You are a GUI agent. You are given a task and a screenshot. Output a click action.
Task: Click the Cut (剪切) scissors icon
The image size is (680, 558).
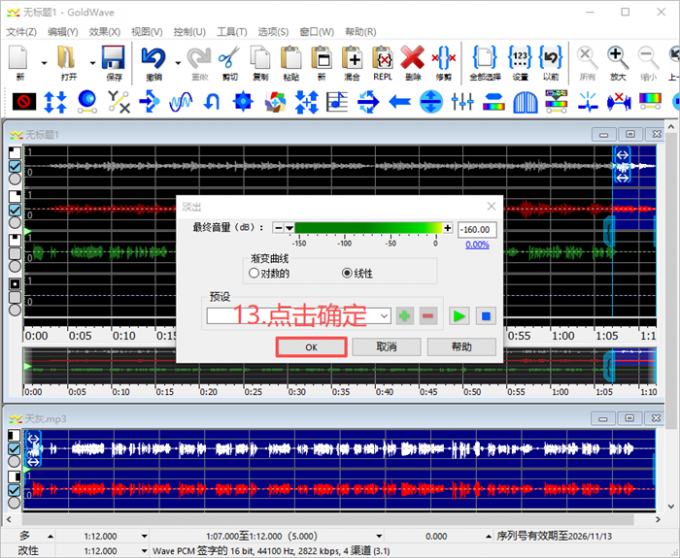[229, 58]
